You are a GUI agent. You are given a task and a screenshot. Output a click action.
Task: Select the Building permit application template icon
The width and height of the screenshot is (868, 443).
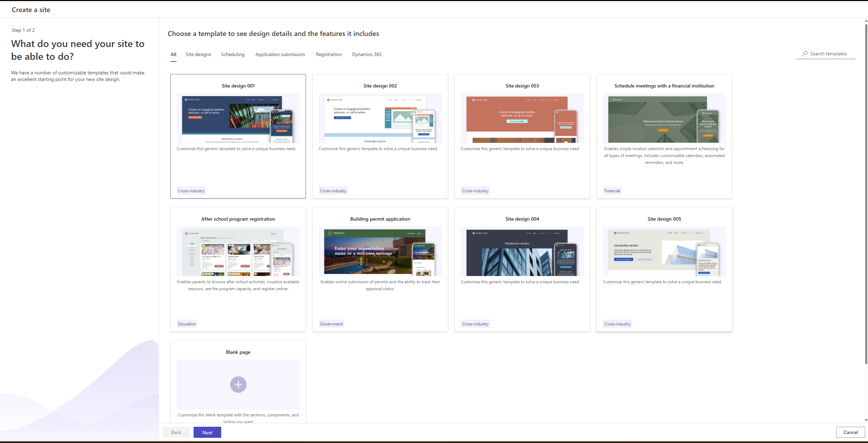coord(380,252)
